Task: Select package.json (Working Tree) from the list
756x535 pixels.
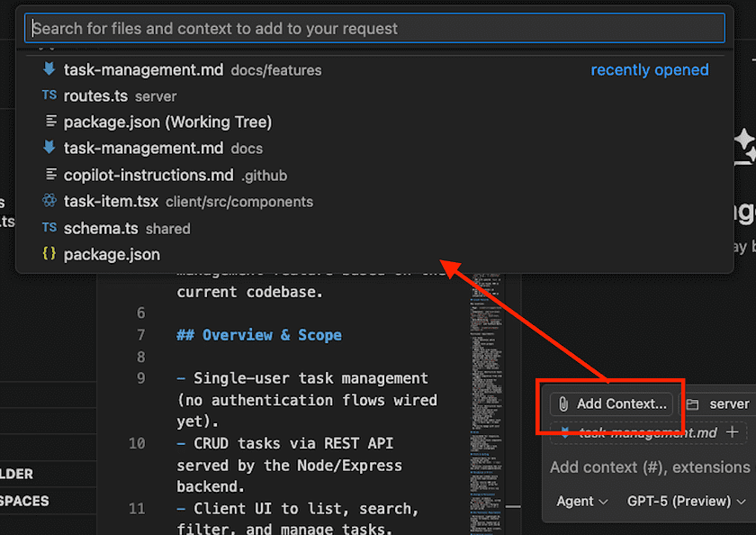Action: coord(167,122)
